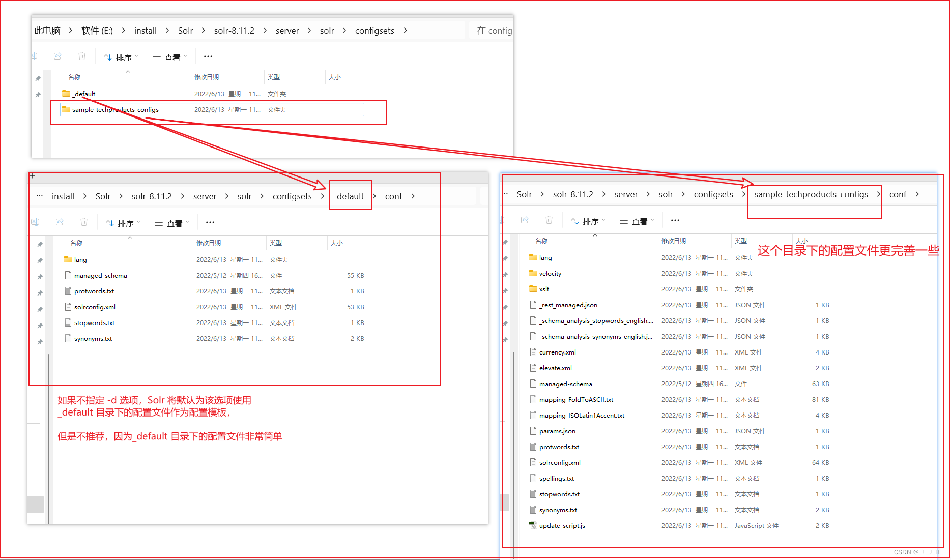951x560 pixels.
Task: Click _rest_managed.json file icon
Action: point(533,305)
